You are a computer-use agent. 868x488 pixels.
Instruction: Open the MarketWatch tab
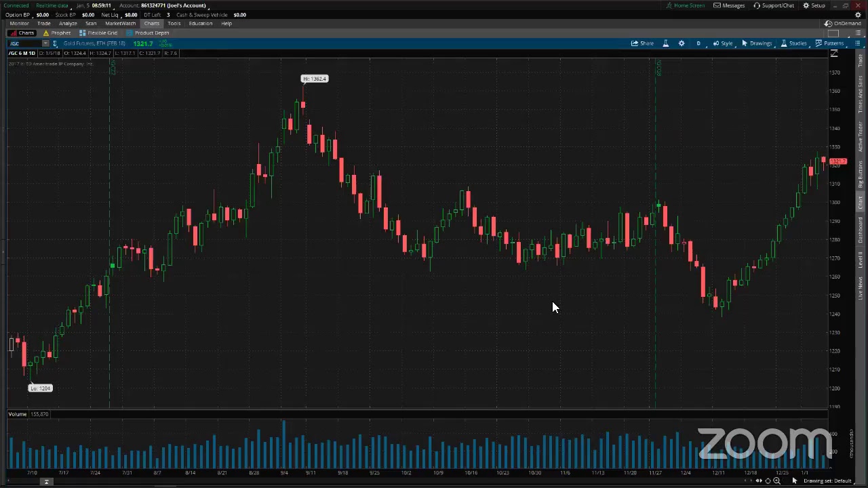coord(120,23)
